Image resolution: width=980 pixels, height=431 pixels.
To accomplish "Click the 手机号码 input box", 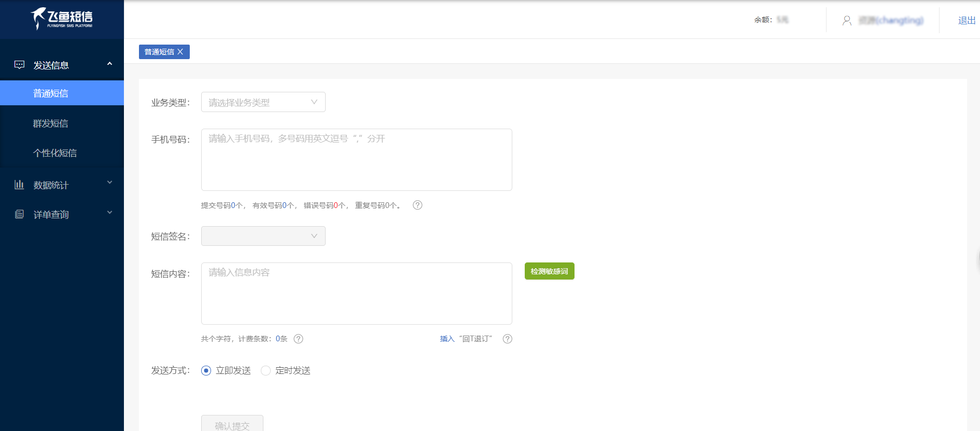I will [356, 160].
